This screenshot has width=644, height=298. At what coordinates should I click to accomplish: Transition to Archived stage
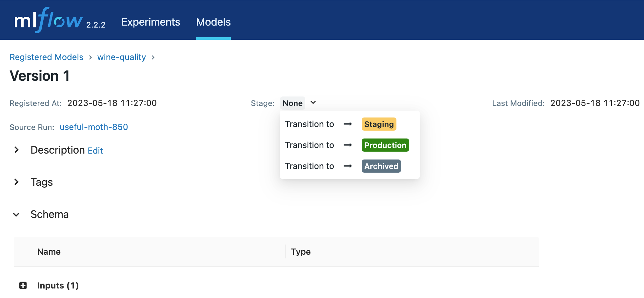(x=350, y=166)
